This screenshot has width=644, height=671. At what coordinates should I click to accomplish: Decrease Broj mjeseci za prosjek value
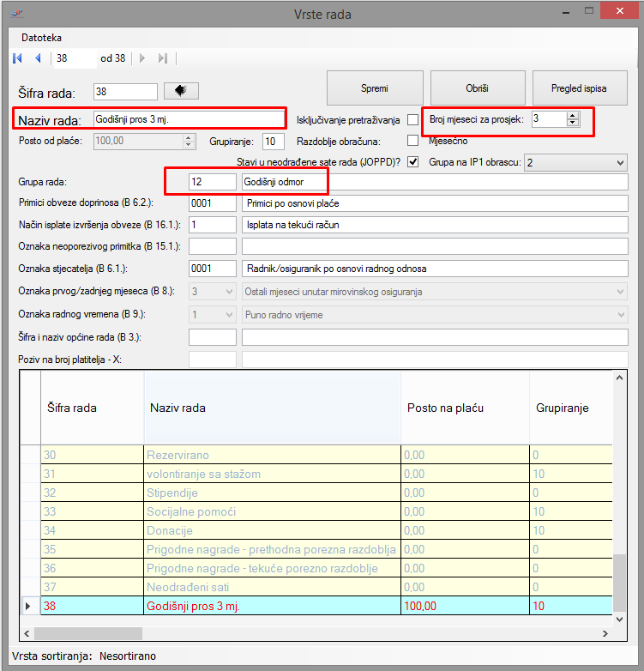tap(573, 123)
